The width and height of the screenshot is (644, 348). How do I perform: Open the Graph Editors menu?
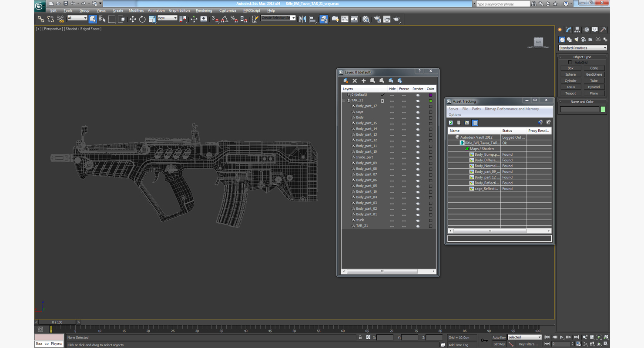(180, 10)
